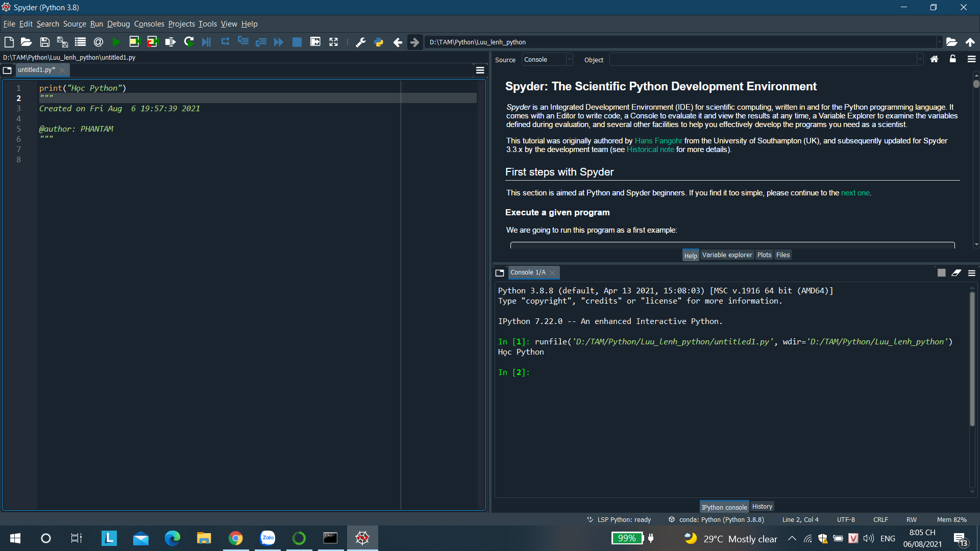Open the File menu
The image size is (980, 551).
(x=9, y=24)
